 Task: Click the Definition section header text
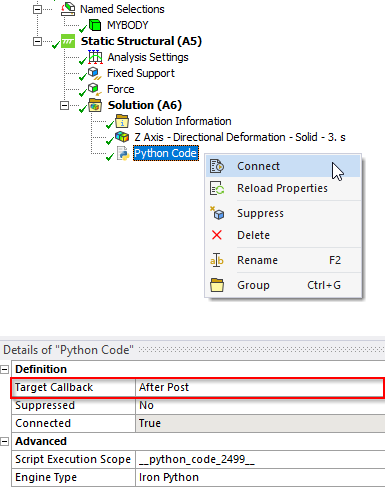click(41, 369)
